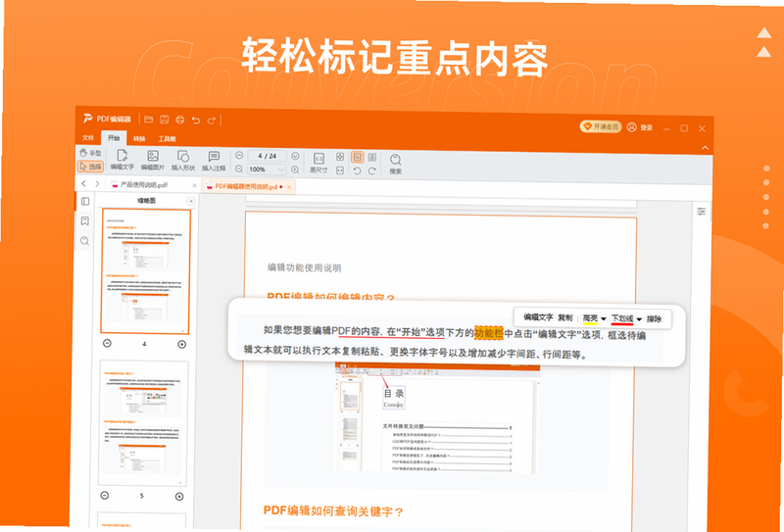Enable two-page view mode
This screenshot has width=784, height=532.
(372, 158)
